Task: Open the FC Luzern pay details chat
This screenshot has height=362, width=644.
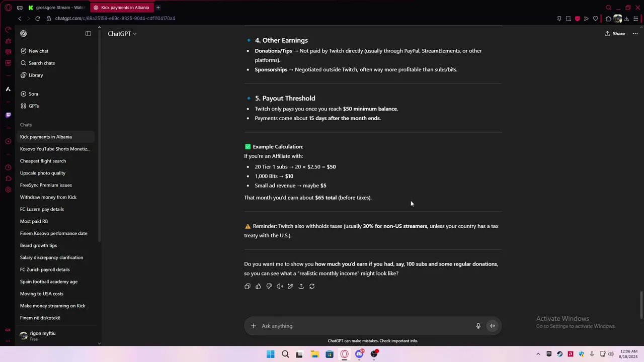Action: tap(55, 209)
